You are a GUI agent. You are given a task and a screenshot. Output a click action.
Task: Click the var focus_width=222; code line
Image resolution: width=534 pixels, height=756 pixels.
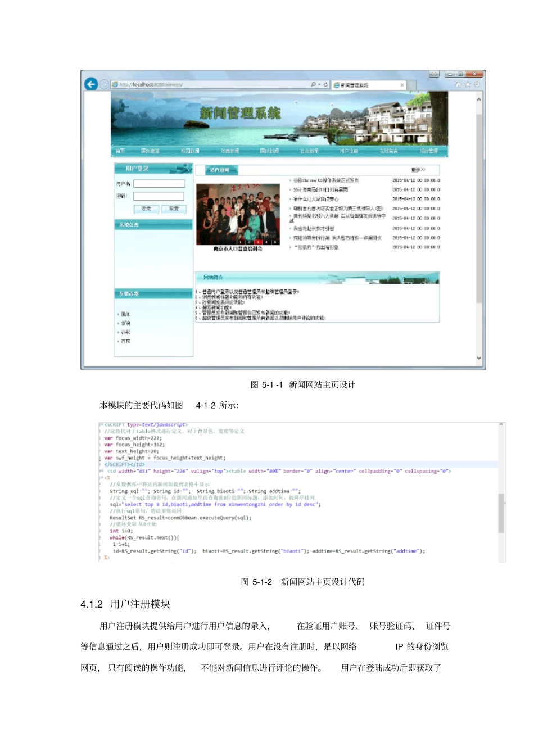coord(133,438)
